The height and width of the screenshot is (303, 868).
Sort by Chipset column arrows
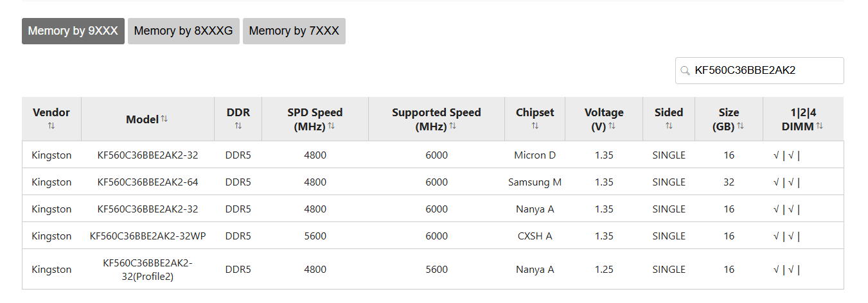(535, 126)
